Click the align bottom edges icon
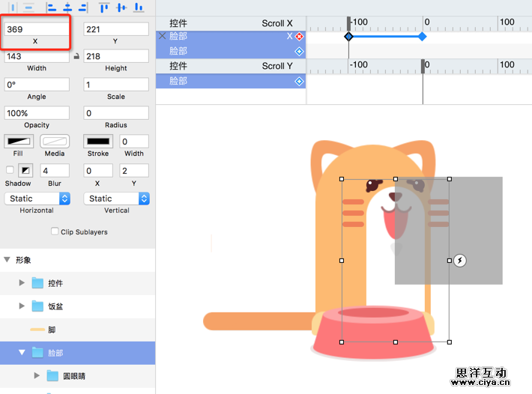This screenshot has width=532, height=394. 138,7
